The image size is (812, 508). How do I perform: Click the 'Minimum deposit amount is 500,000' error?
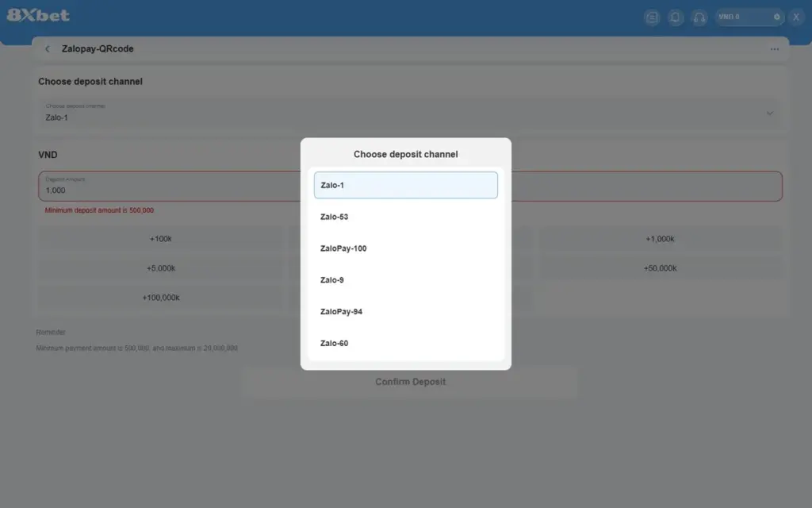coord(99,210)
